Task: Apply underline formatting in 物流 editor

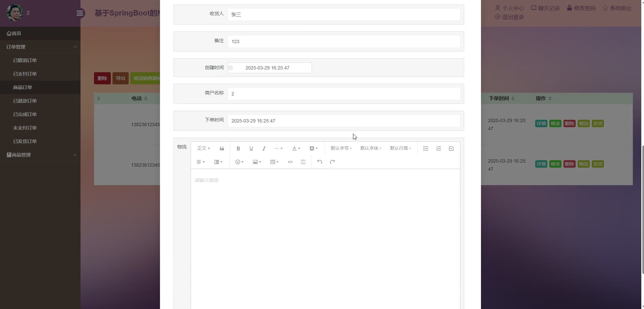Action: 251,148
